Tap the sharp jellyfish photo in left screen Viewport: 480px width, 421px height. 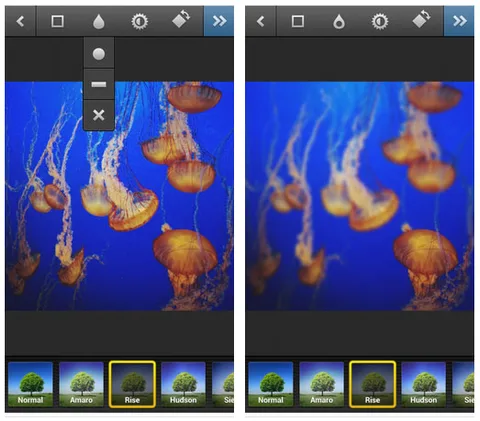click(119, 196)
